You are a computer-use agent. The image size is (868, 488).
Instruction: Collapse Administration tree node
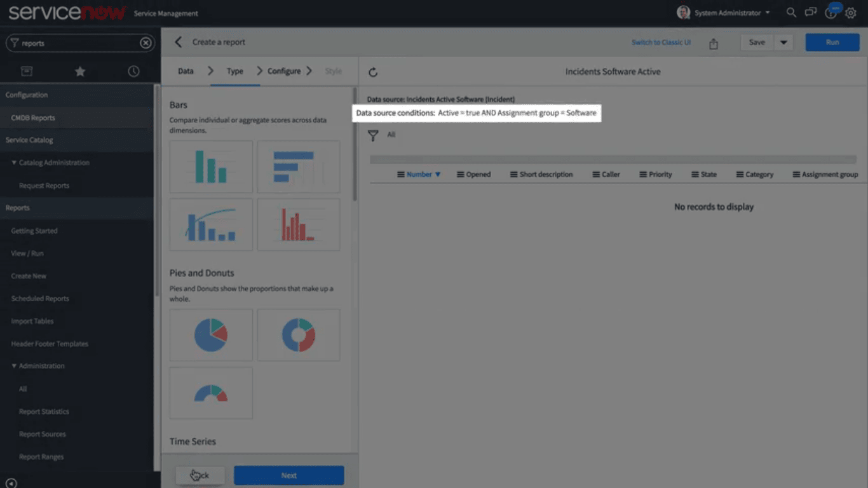(14, 366)
